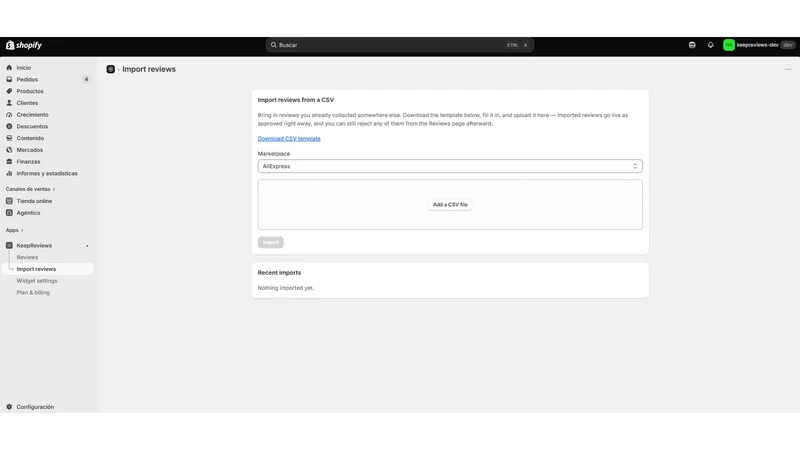This screenshot has height=450, width=800.
Task: Open Pedidos in the sidebar
Action: click(x=27, y=79)
